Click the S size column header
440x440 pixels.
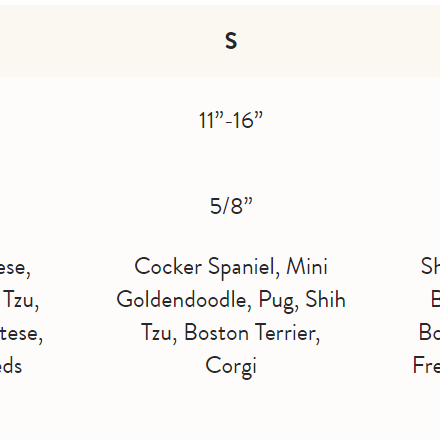coord(231,41)
